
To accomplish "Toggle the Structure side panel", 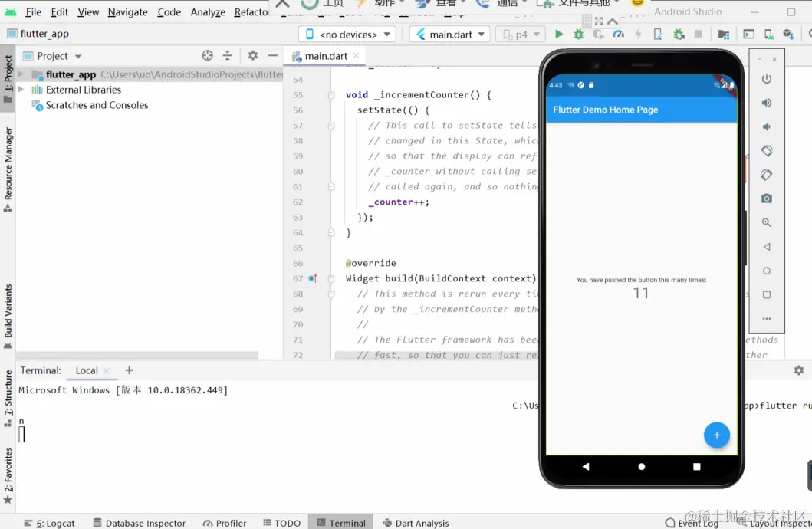I will pyautogui.click(x=8, y=399).
